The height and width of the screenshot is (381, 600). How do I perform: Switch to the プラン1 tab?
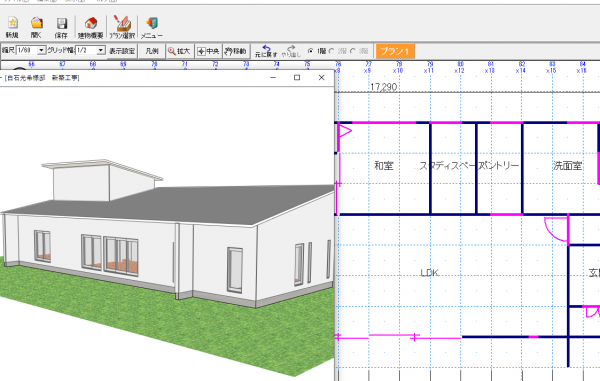click(x=395, y=51)
